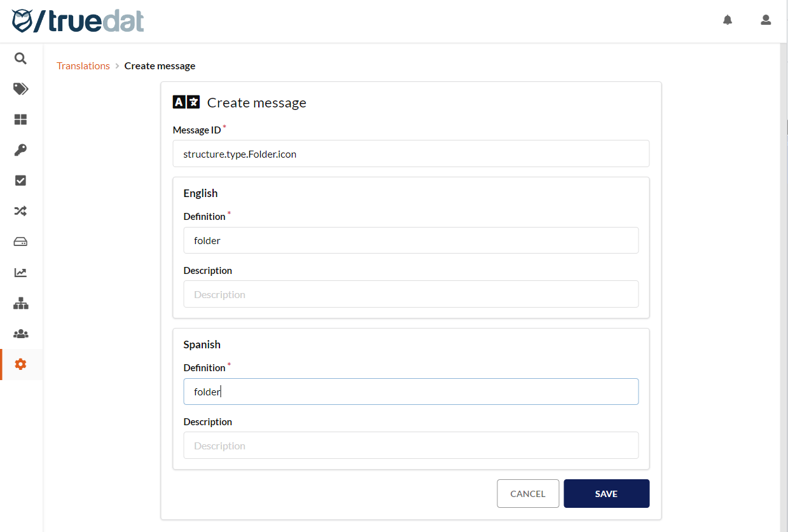Click the English Description field
Screen dimensions: 788x532
411,294
